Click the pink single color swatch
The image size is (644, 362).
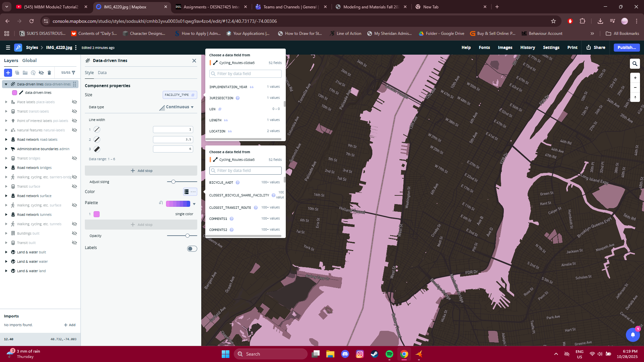click(x=97, y=214)
